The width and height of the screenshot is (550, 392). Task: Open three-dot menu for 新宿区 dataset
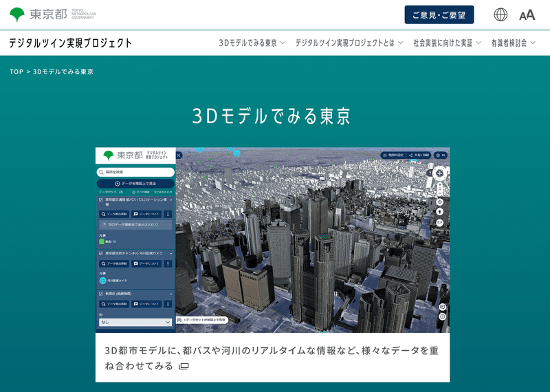(168, 304)
